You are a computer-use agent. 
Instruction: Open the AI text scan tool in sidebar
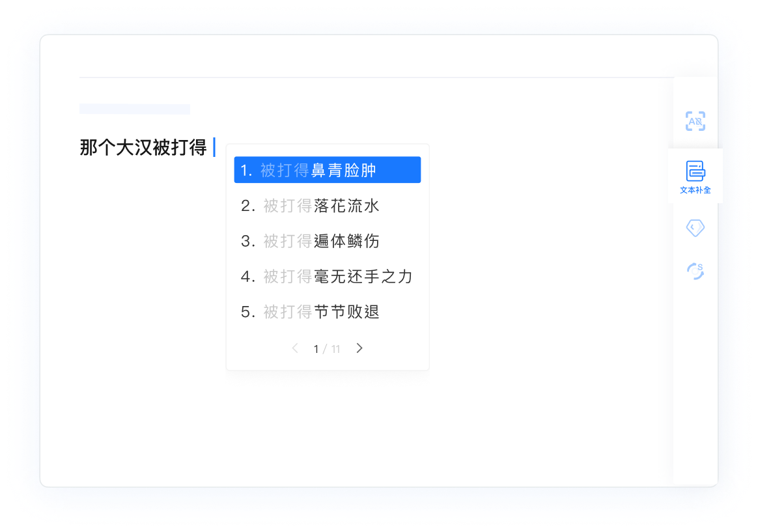695,121
